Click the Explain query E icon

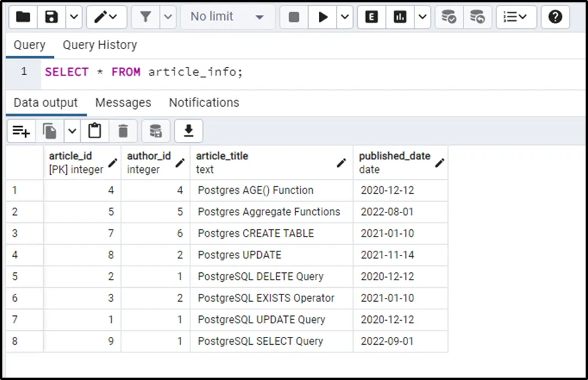pos(371,17)
